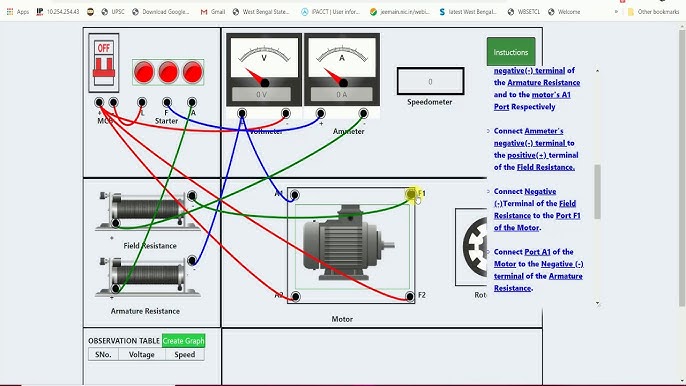Click the SNo. column header
The width and height of the screenshot is (686, 386).
point(103,354)
